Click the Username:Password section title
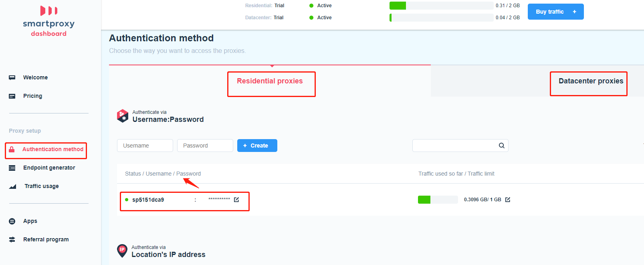 tap(168, 119)
